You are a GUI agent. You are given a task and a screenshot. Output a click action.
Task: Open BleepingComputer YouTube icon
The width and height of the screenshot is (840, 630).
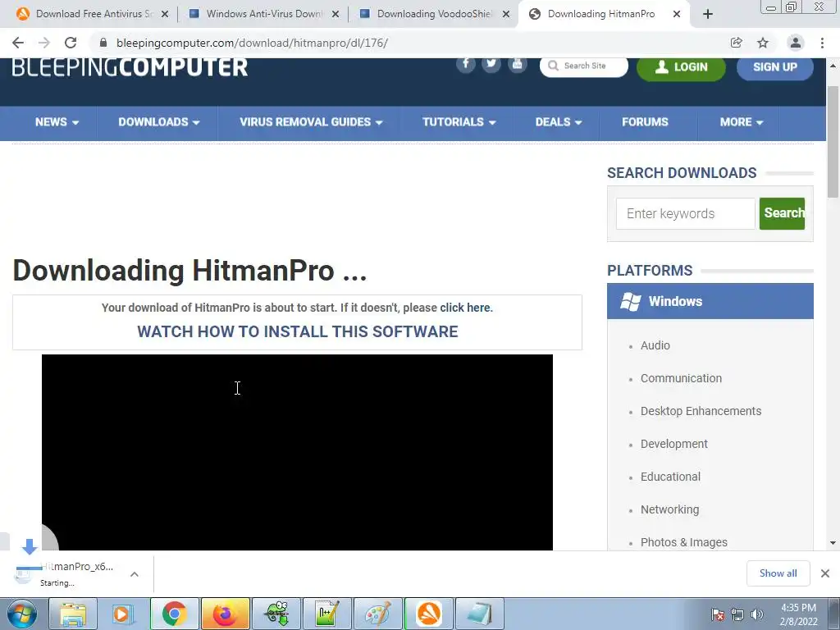(517, 64)
